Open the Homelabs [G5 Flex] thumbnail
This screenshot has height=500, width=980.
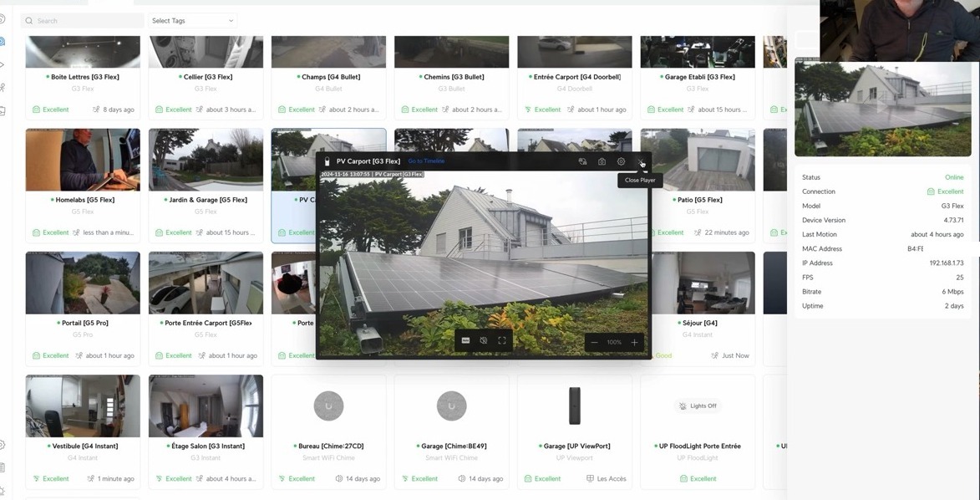pos(83,160)
